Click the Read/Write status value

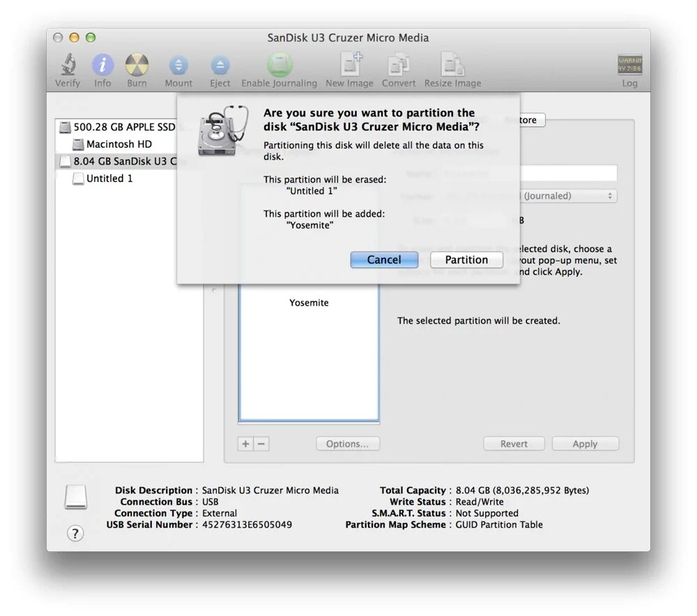click(480, 502)
